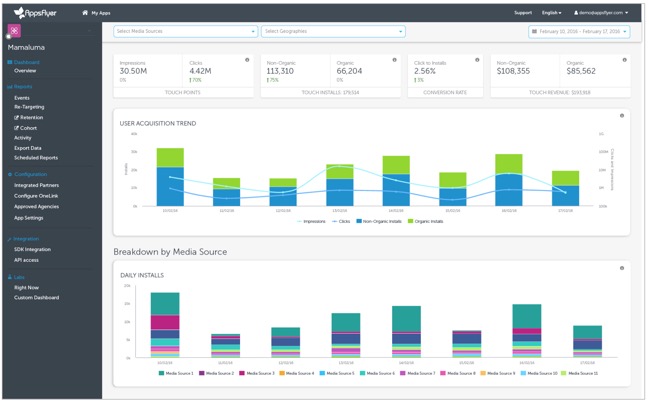Toggle Media Source 9 in legend
The image size is (649, 405).
(x=498, y=374)
